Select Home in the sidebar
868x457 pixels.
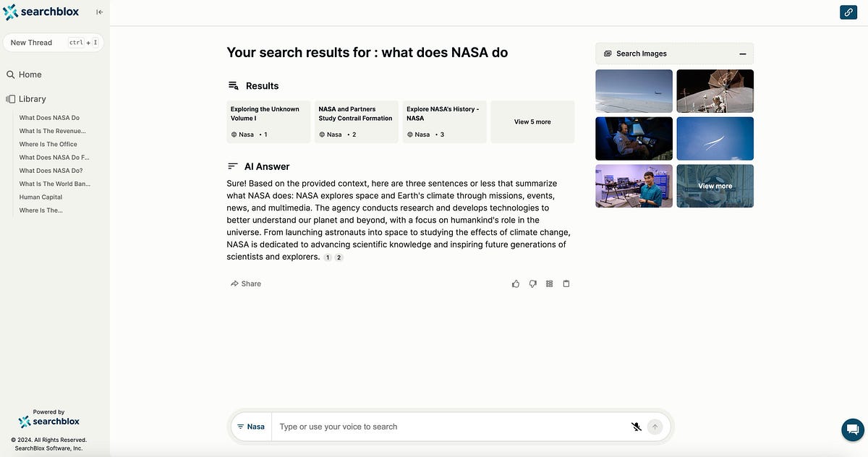coord(29,74)
